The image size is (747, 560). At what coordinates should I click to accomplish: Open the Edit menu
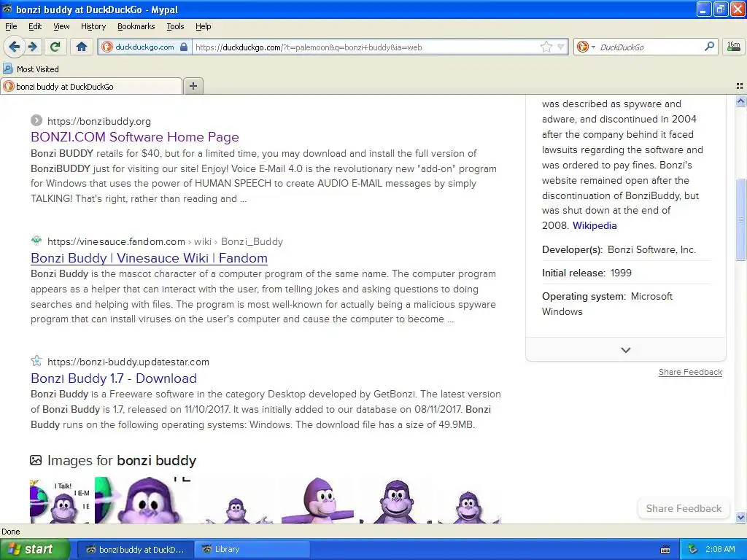pyautogui.click(x=35, y=26)
